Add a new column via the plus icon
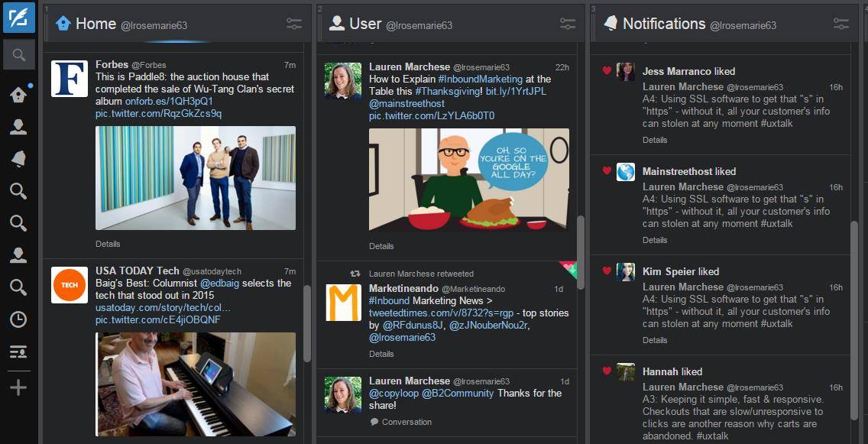 [18, 387]
